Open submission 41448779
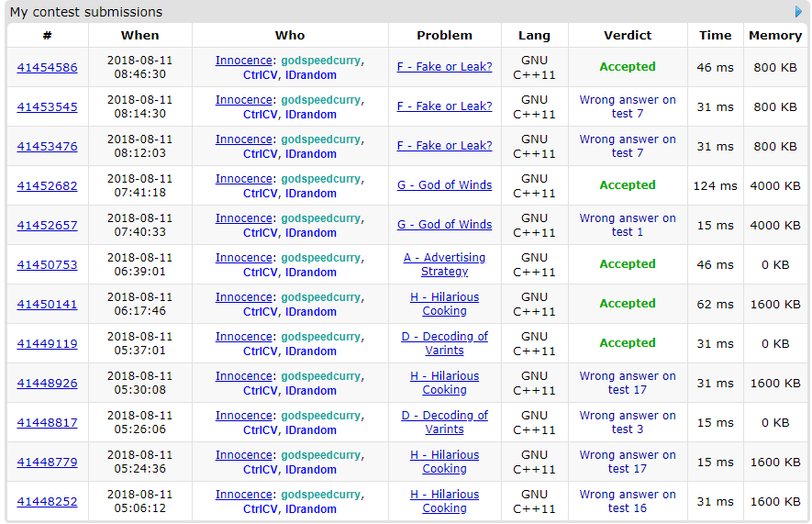The image size is (812, 524). [47, 463]
